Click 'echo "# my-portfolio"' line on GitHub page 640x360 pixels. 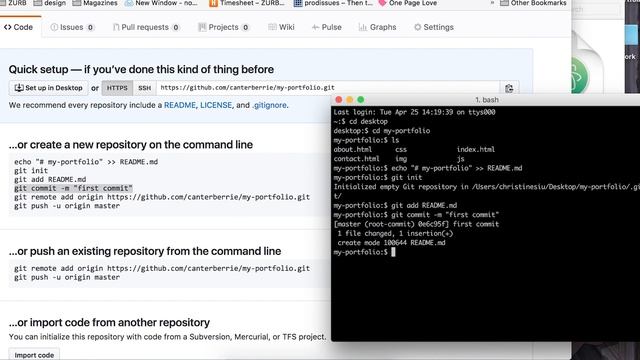click(x=86, y=162)
